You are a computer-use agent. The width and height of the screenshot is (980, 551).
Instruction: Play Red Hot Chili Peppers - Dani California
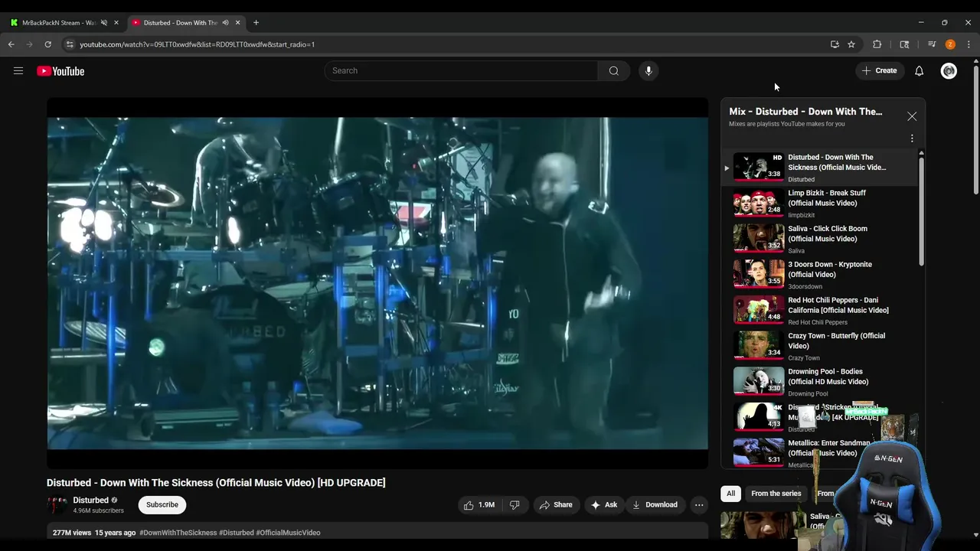pyautogui.click(x=820, y=310)
